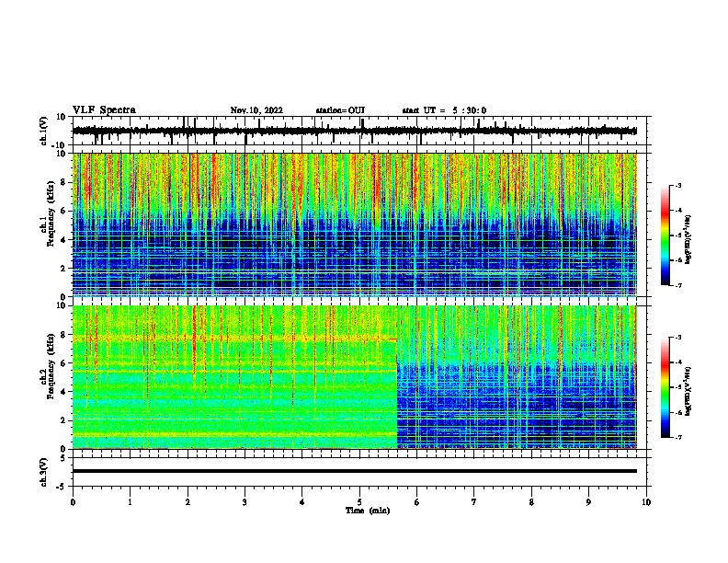This screenshot has width=728, height=563.
Task: Click time axis tick label "7"
Action: coord(474,502)
